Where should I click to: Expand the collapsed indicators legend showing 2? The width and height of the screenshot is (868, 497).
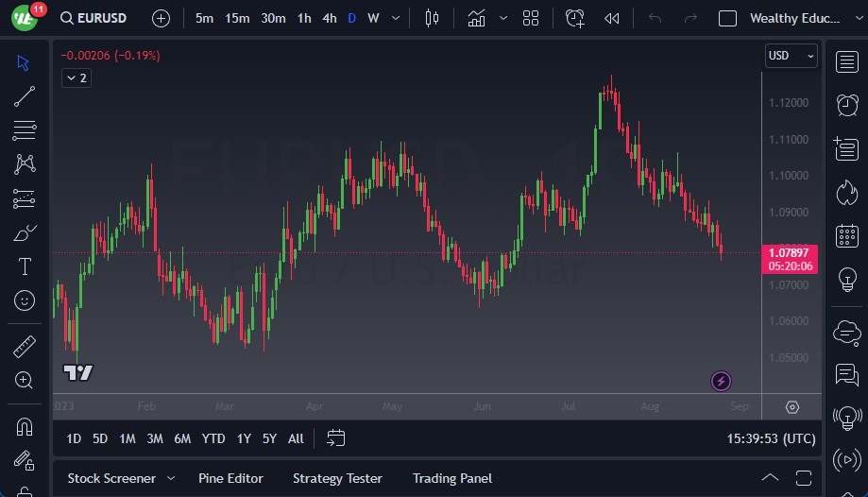pos(76,78)
